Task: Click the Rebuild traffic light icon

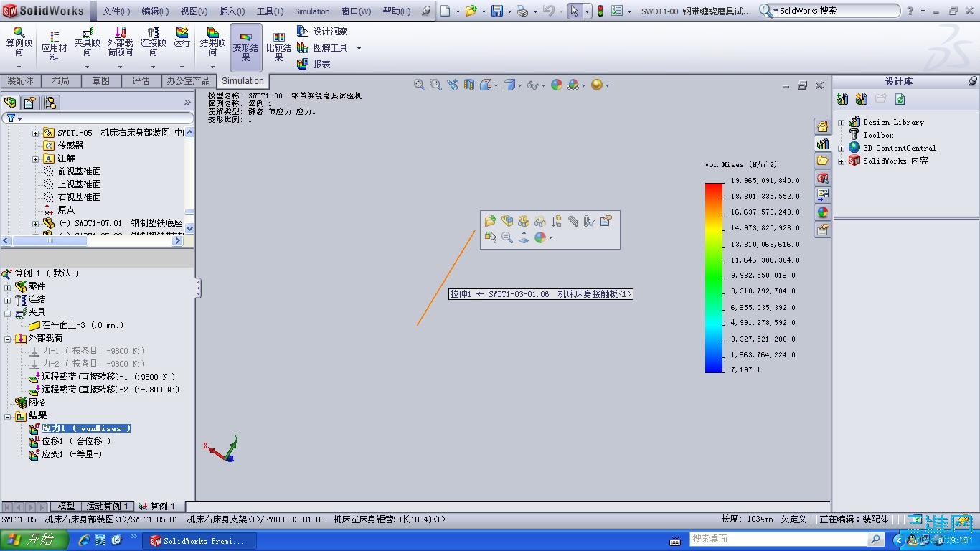Action: (x=600, y=11)
